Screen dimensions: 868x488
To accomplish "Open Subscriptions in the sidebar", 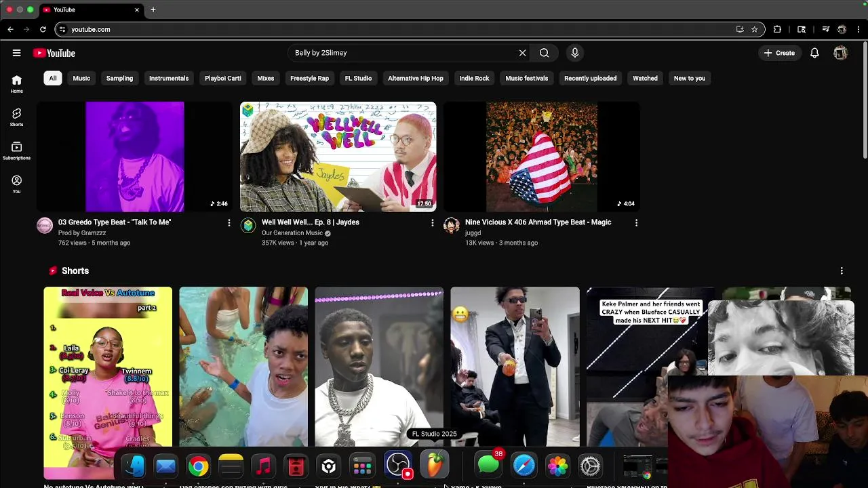I will tap(16, 150).
